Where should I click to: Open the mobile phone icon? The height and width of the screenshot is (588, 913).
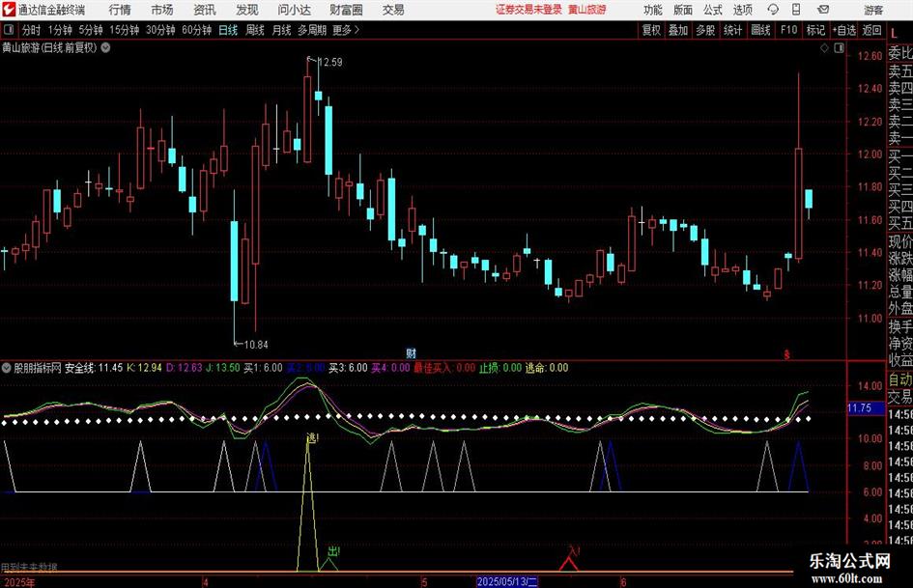[796, 10]
